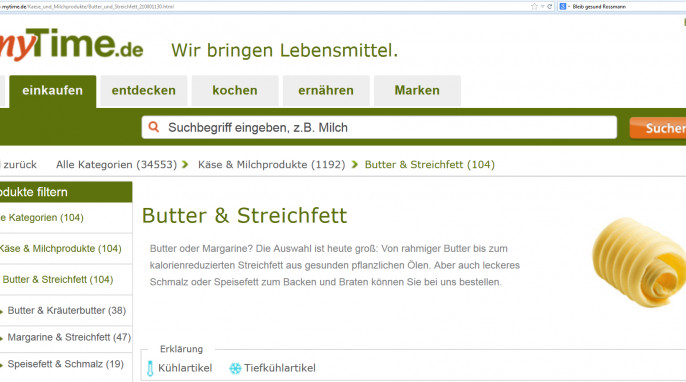Click the Tiefkühlartikel snowflake icon
The height and width of the screenshot is (382, 686).
pos(235,368)
